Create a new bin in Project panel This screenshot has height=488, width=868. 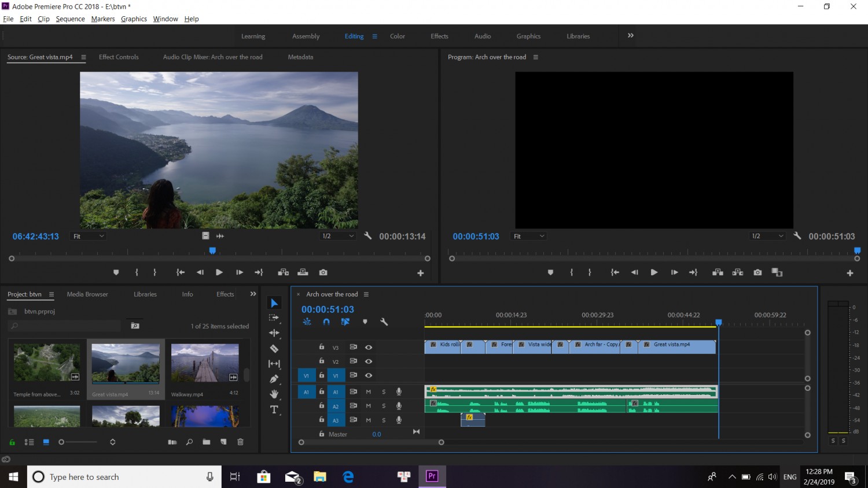point(207,442)
